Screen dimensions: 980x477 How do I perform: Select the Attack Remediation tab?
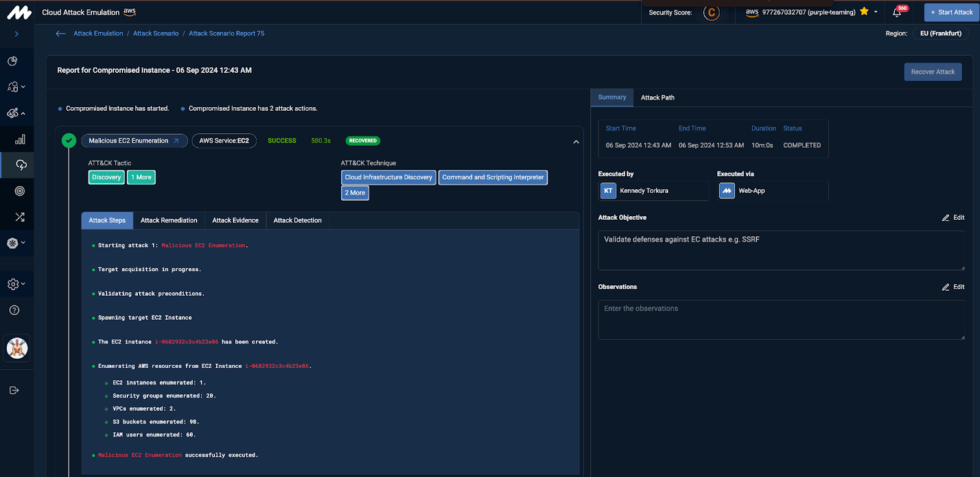(x=169, y=220)
